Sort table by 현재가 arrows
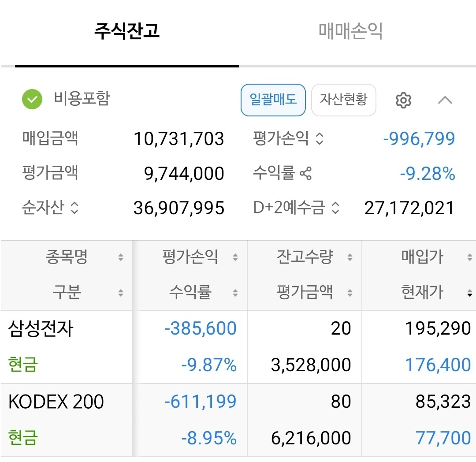The height and width of the screenshot is (462, 476). tap(470, 293)
